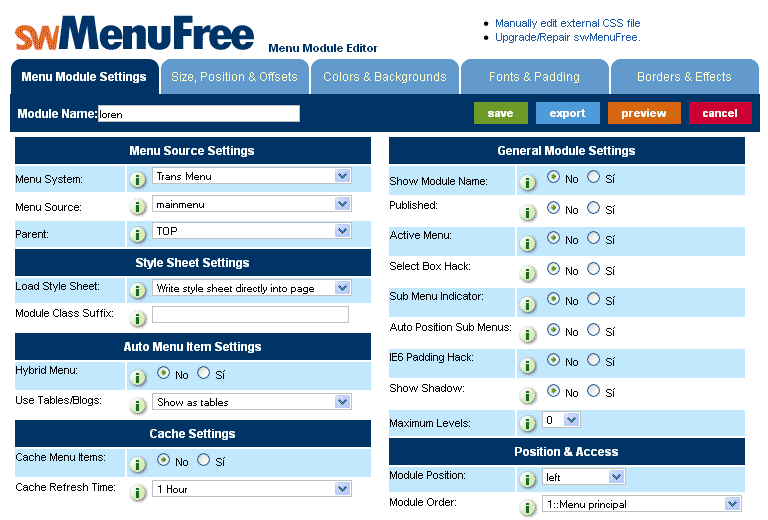Select No for Active Menu

(553, 238)
